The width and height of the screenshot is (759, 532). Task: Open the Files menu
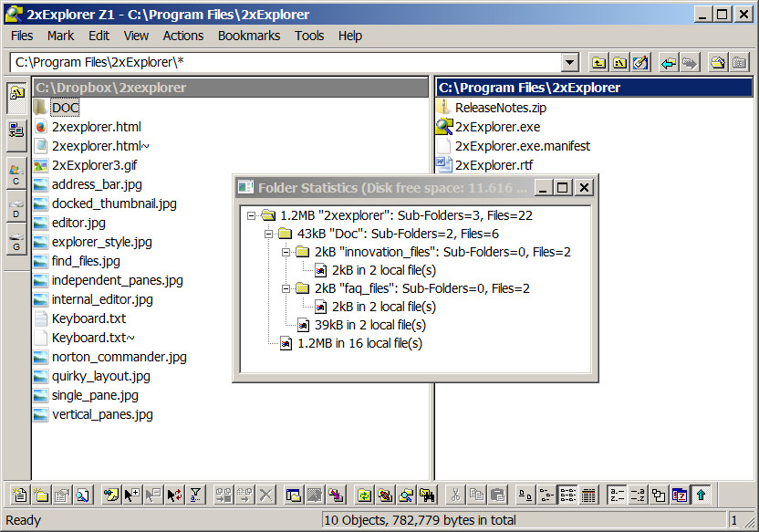pyautogui.click(x=22, y=36)
